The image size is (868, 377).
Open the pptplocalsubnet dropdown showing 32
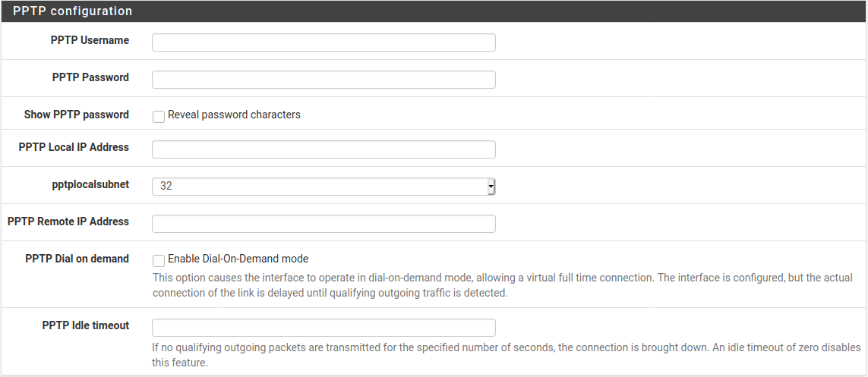pos(324,186)
